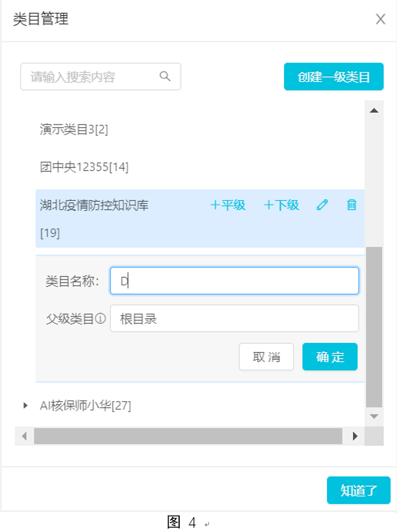Click the vertical scrollbar up arrow
This screenshot has width=397, height=532.
coord(374,110)
